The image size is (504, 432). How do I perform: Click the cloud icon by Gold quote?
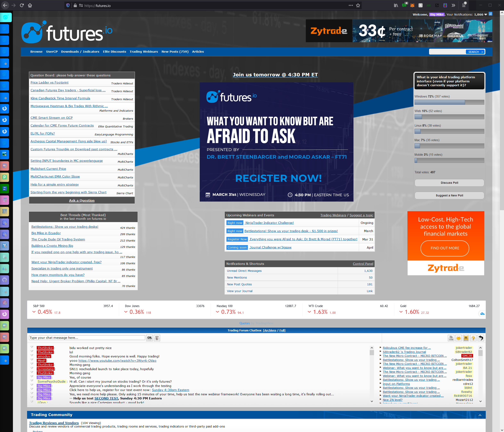tap(482, 314)
